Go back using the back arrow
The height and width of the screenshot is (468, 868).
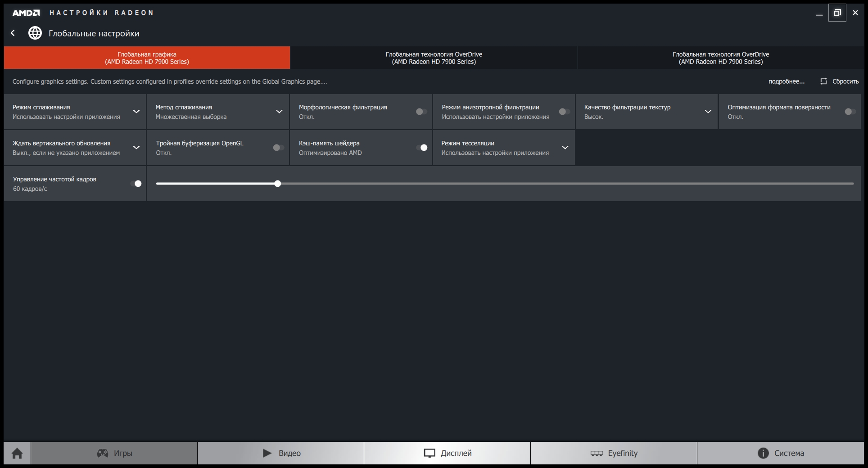[x=13, y=33]
